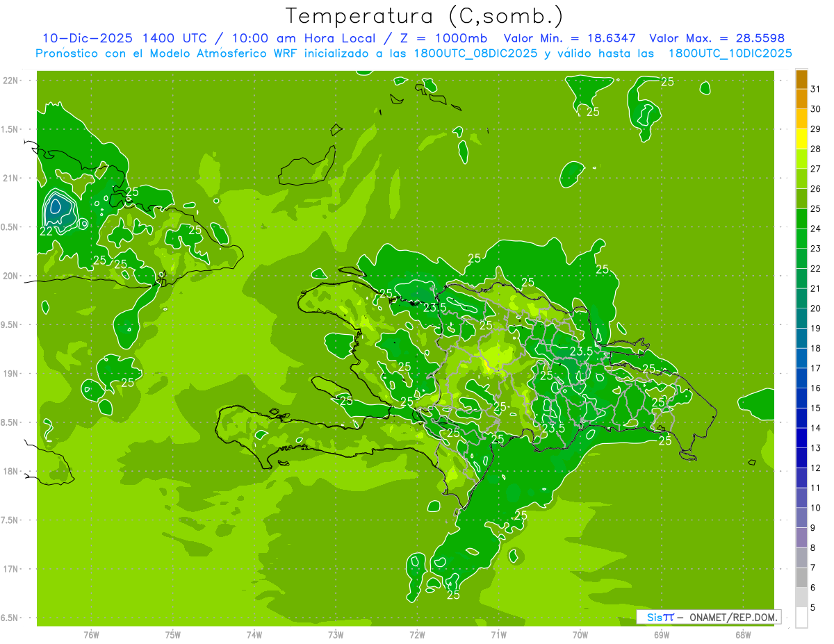This screenshot has width=834, height=644.
Task: Click the legend value "12"
Action: 815,468
